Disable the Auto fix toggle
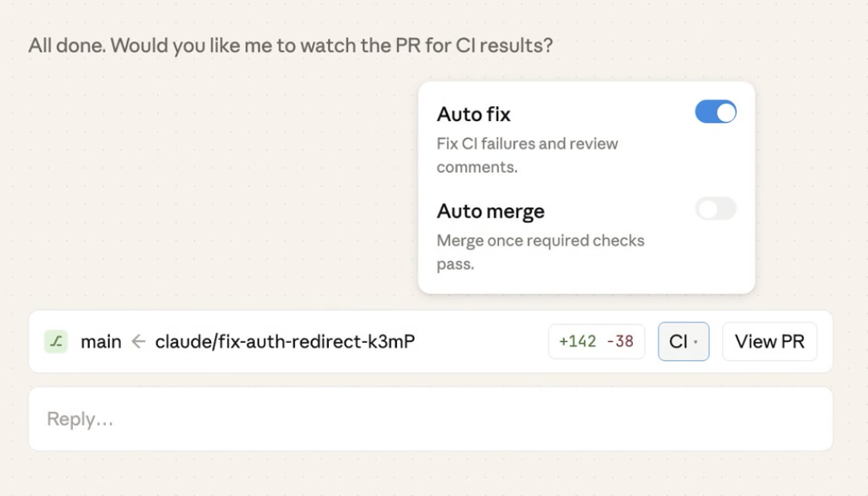The image size is (868, 496). point(715,112)
